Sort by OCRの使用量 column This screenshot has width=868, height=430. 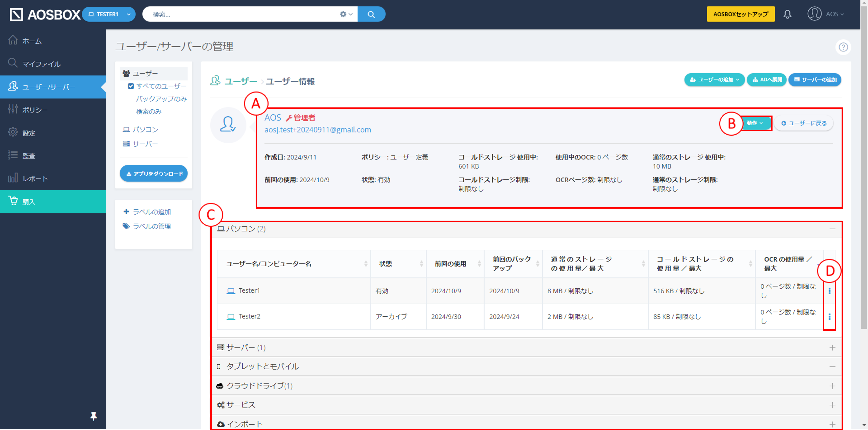point(789,264)
